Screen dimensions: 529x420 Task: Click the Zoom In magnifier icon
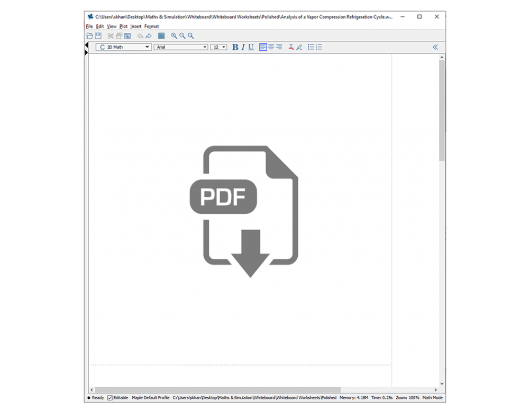(x=174, y=36)
